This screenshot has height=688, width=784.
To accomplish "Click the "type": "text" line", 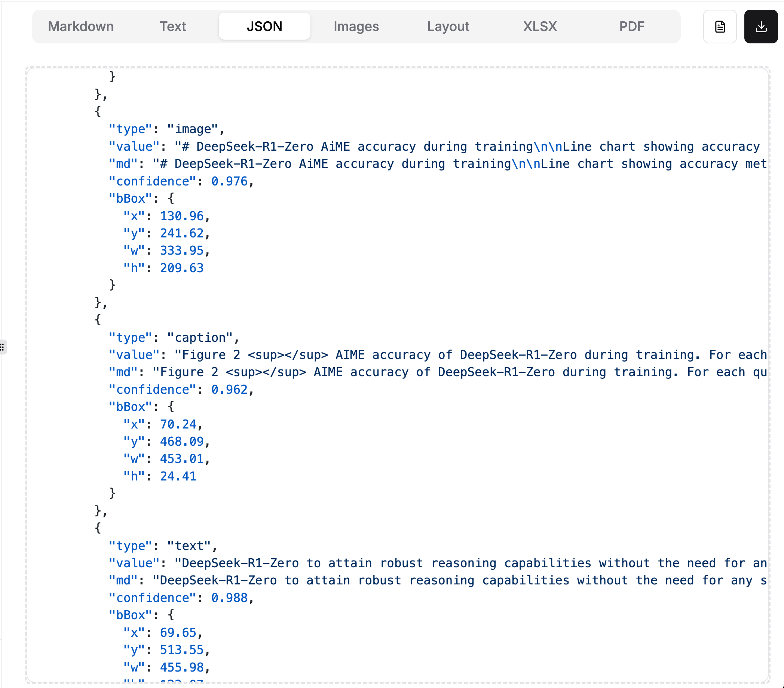I will pyautogui.click(x=163, y=546).
